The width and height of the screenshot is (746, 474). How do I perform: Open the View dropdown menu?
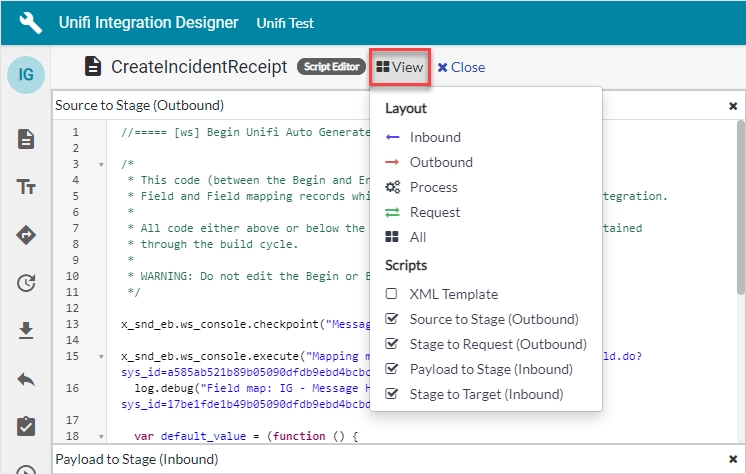400,67
